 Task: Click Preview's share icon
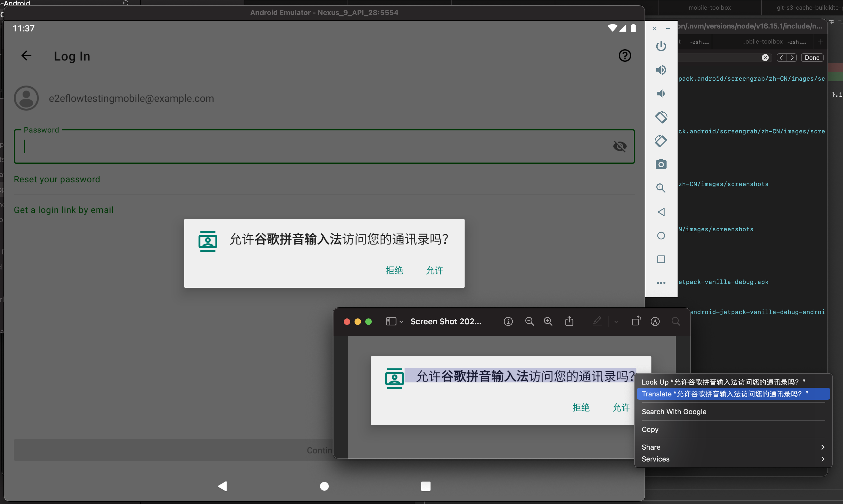(569, 321)
